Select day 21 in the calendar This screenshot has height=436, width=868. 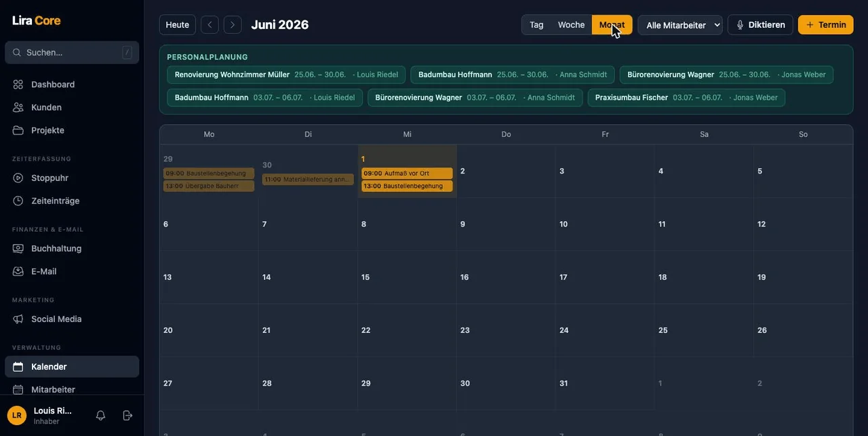pyautogui.click(x=308, y=330)
